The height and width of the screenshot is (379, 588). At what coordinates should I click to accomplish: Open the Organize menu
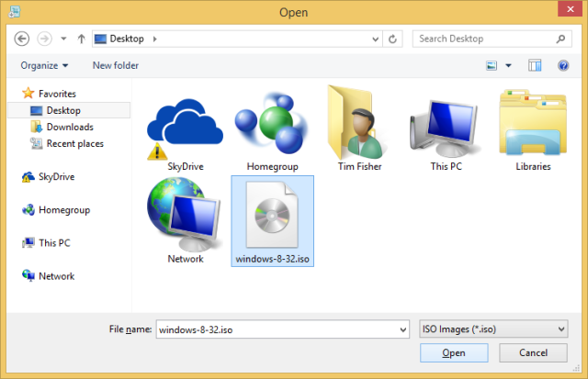(x=44, y=65)
